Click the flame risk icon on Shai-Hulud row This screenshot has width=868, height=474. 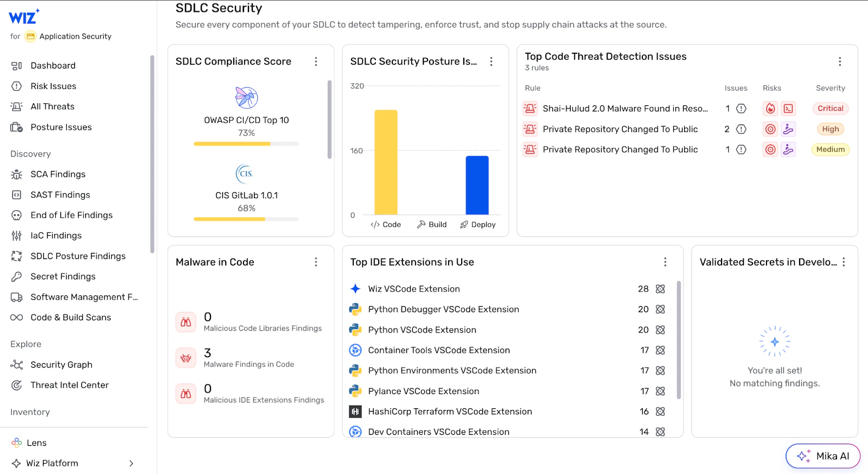point(770,109)
